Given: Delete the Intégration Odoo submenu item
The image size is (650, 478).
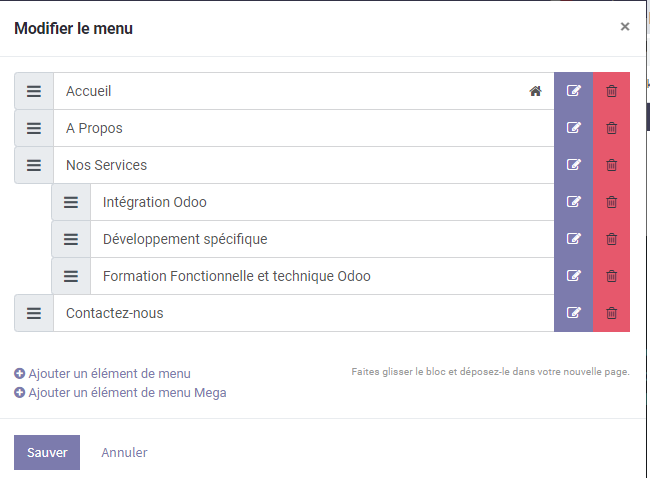Looking at the screenshot, I should [612, 202].
